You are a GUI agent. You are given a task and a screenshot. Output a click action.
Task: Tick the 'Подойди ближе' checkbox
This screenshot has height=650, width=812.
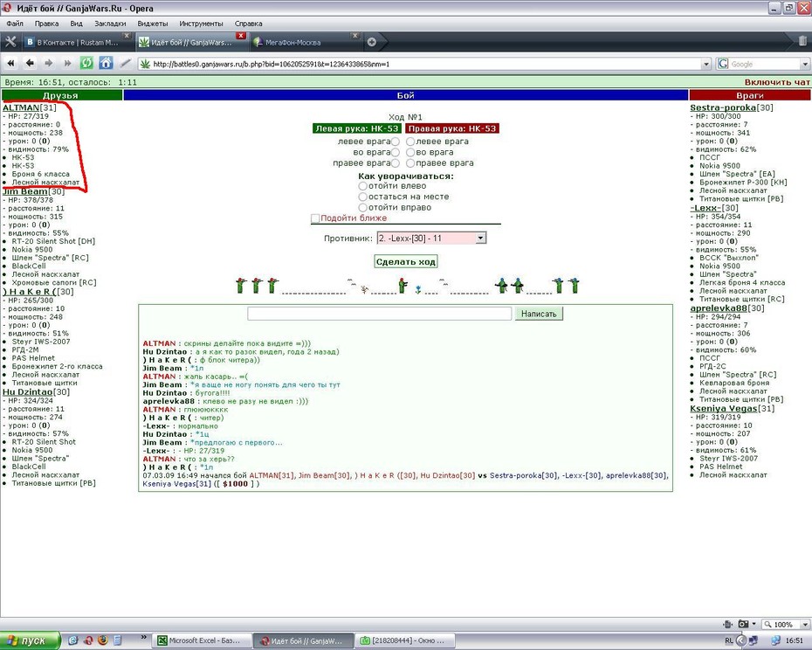click(315, 218)
